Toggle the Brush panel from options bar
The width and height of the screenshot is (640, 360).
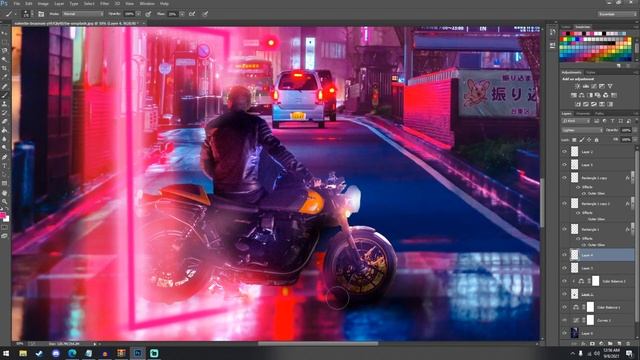41,13
